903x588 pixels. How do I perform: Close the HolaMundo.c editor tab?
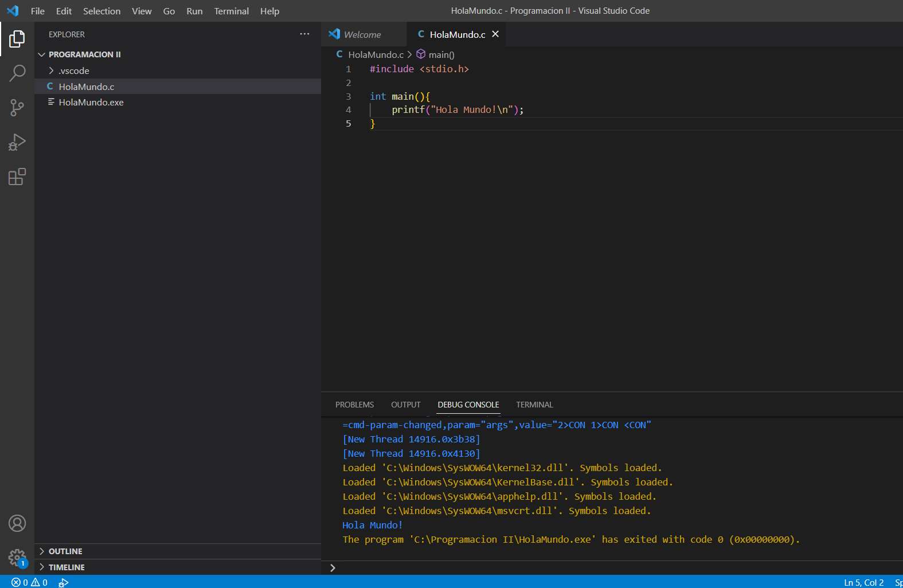pyautogui.click(x=495, y=34)
